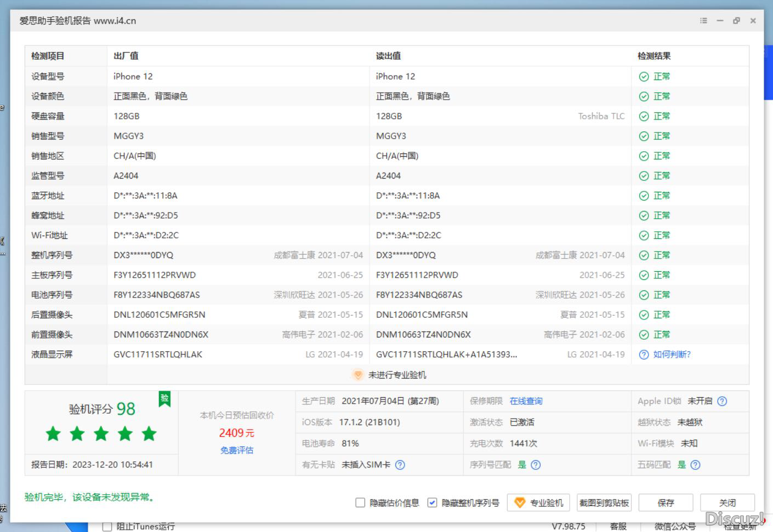Click the five-star rating under 验机评分

pos(101,434)
